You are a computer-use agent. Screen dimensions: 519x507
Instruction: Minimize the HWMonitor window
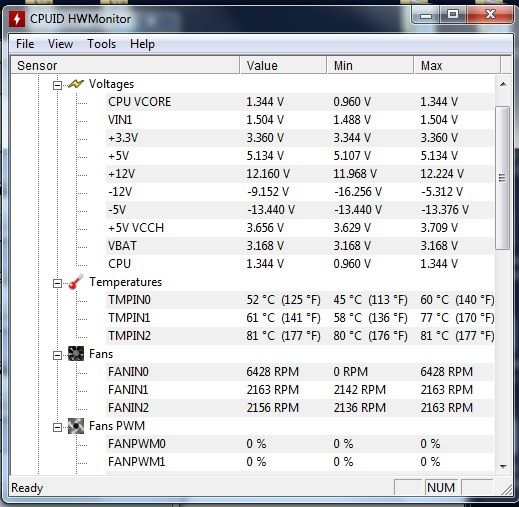426,15
